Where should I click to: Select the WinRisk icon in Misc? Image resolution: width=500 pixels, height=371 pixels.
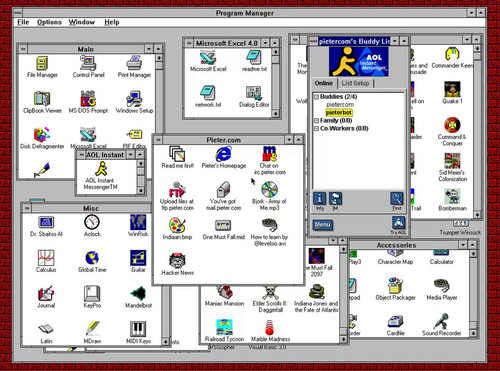[138, 226]
